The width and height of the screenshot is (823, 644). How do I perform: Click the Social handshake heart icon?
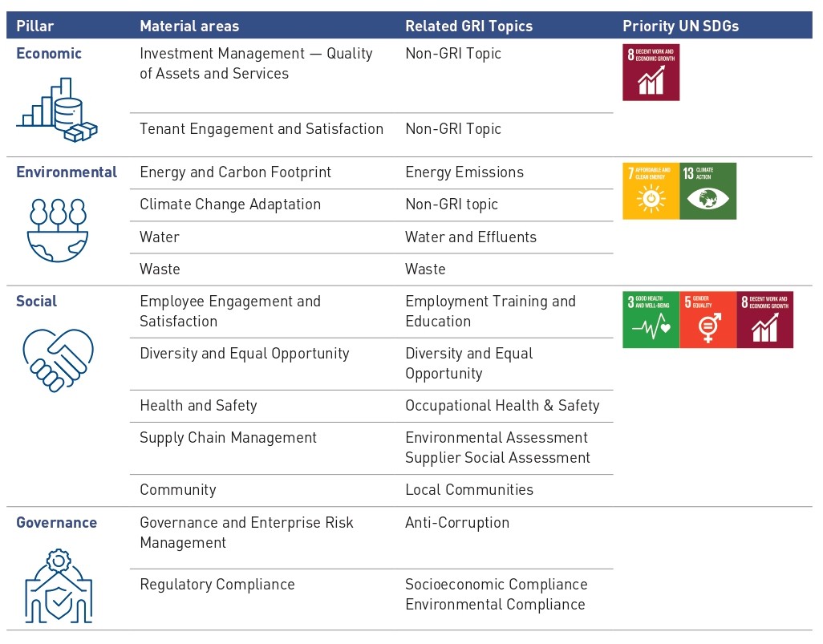pyautogui.click(x=56, y=359)
